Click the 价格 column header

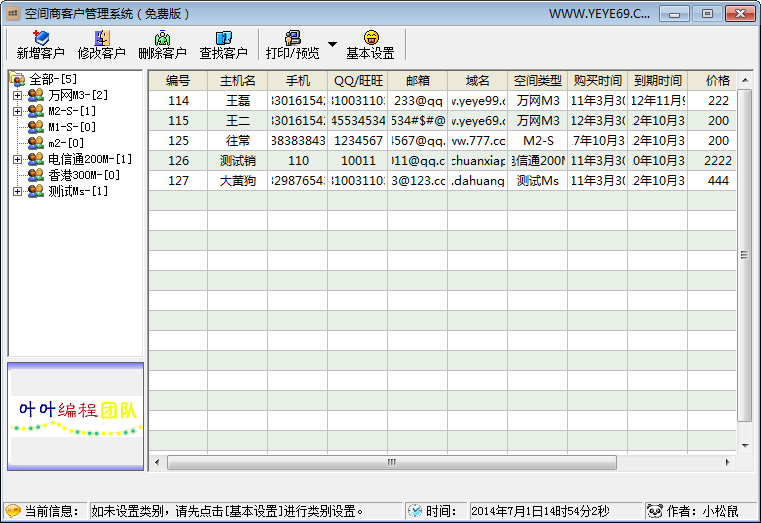(x=712, y=81)
